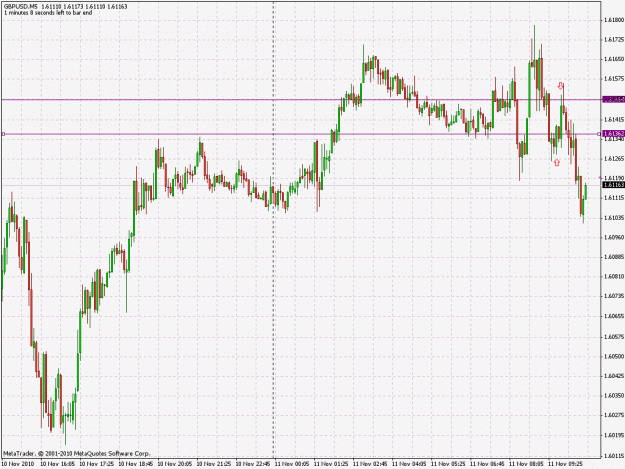Click the 1.60735 price axis label
Screen dimensions: 625x469
[614, 296]
